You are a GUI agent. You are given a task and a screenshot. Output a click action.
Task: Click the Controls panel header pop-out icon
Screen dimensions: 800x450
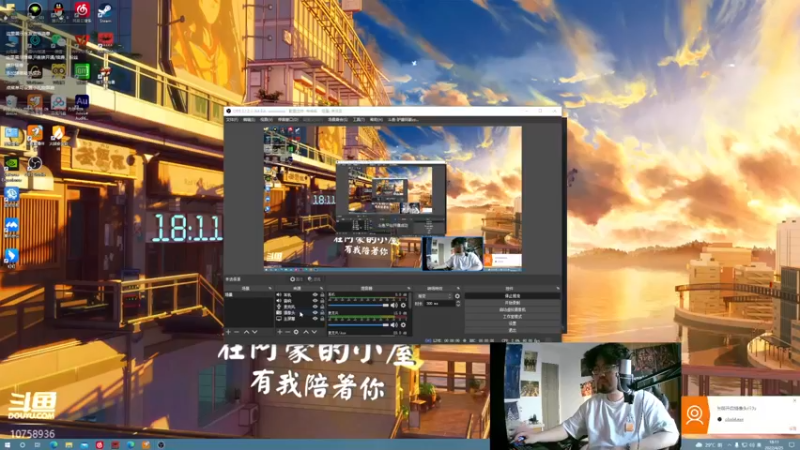[x=558, y=288]
